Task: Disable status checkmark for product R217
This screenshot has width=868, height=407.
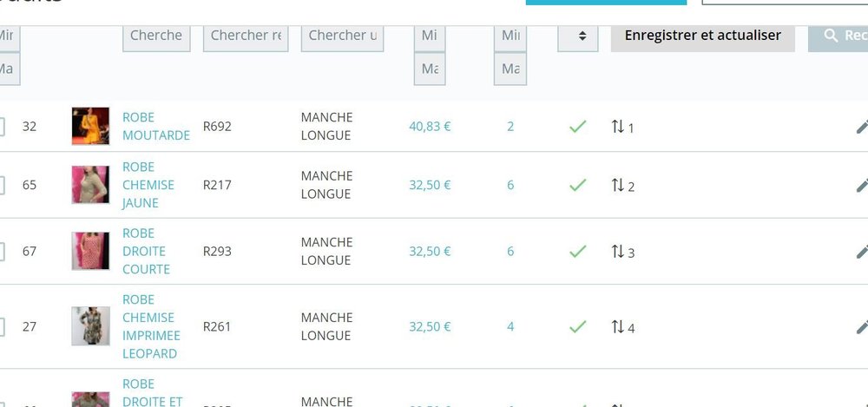Action: pyautogui.click(x=577, y=185)
